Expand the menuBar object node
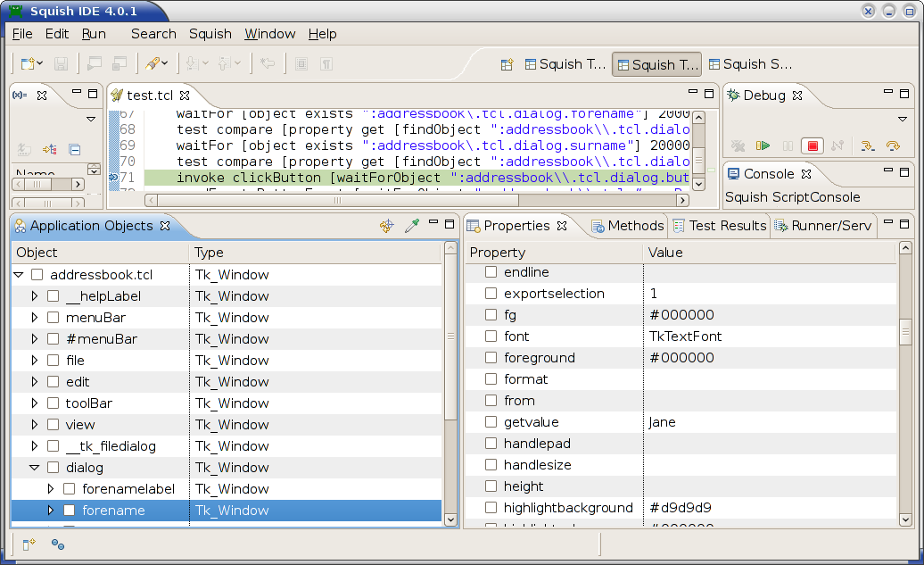Viewport: 924px width, 565px height. 34,317
